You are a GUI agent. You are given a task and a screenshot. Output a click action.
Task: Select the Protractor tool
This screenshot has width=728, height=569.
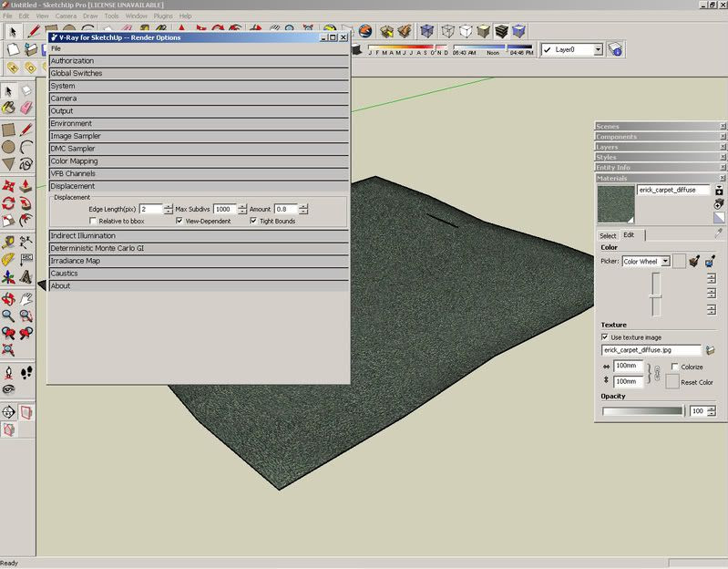coord(8,259)
